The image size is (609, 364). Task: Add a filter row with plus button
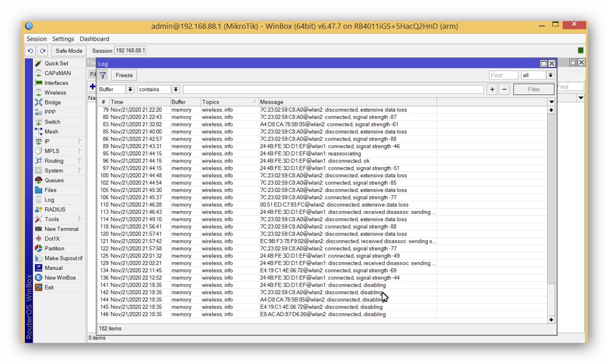point(492,89)
